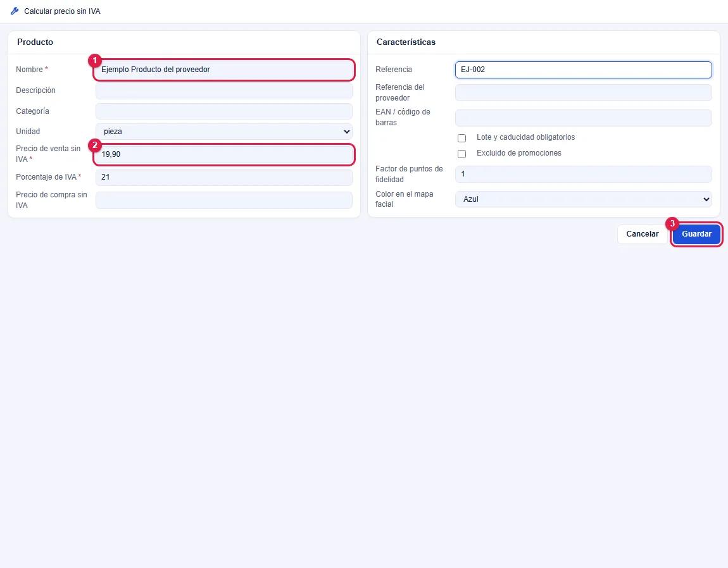Save the product with Guardar
This screenshot has width=728, height=568.
pos(696,234)
